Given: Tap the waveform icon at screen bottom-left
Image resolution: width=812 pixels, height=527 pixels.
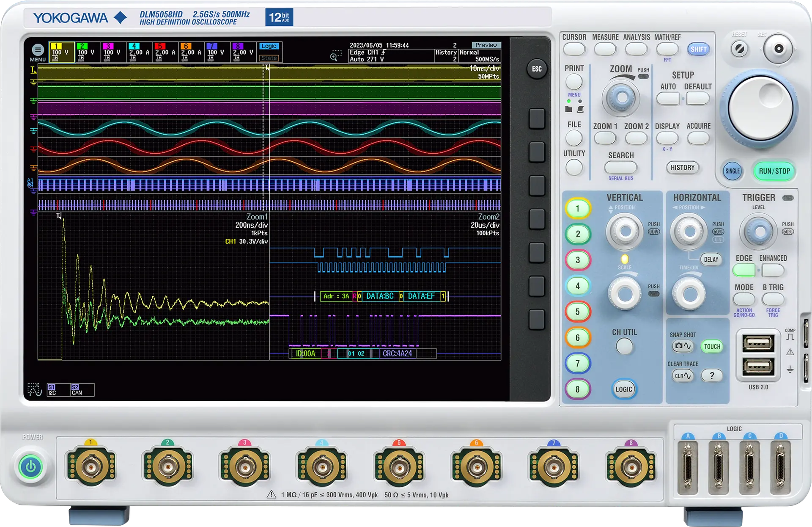Looking at the screenshot, I should pos(34,389).
